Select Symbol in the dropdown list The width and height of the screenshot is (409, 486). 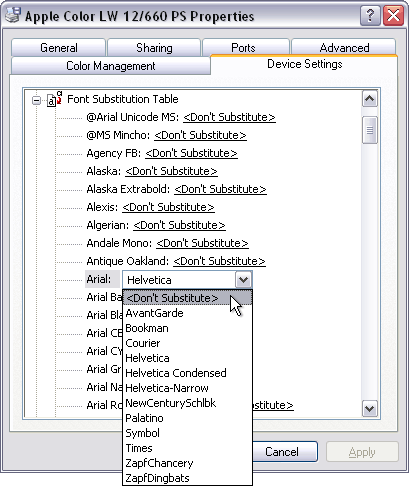point(188,433)
